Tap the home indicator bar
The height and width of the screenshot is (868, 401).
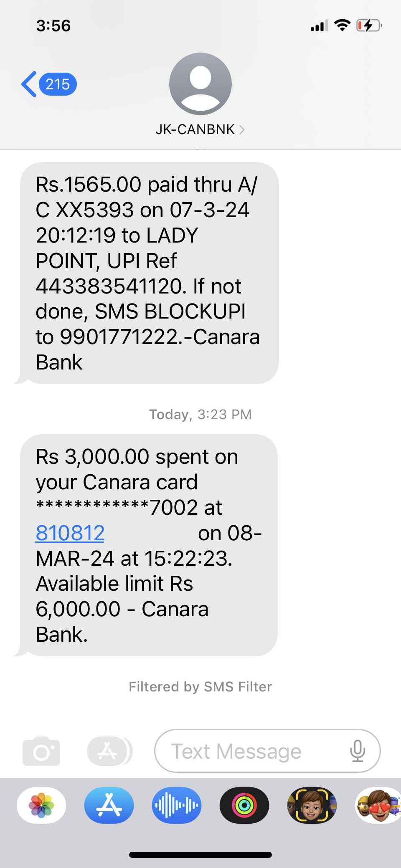[x=200, y=855]
